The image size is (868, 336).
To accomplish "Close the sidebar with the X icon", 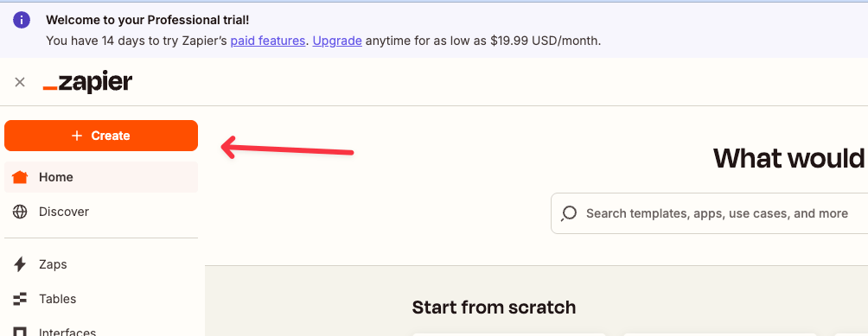I will [x=20, y=82].
